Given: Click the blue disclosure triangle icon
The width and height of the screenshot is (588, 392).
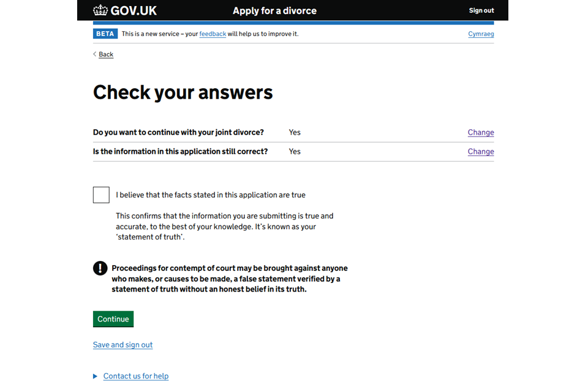Looking at the screenshot, I should pyautogui.click(x=95, y=375).
